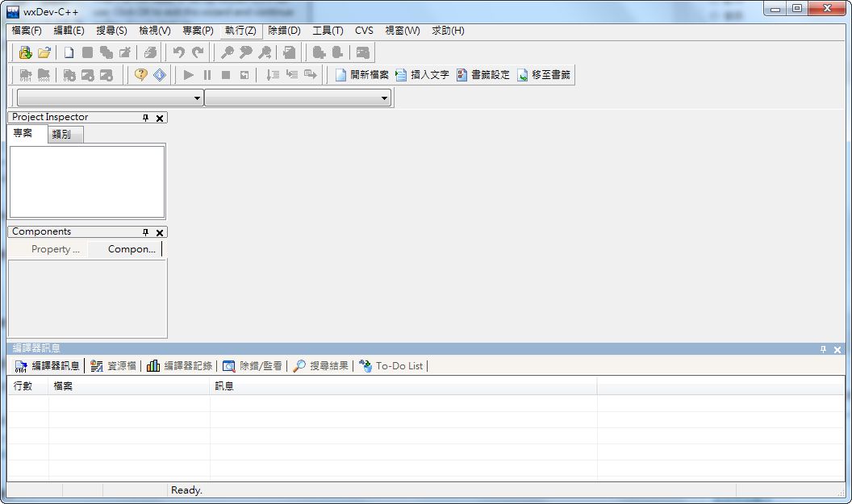
Task: Click the go to line icon
Action: click(289, 52)
